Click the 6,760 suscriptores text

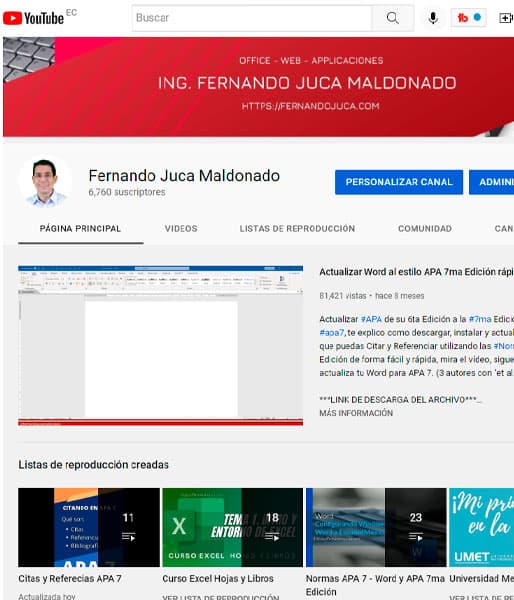(x=127, y=192)
